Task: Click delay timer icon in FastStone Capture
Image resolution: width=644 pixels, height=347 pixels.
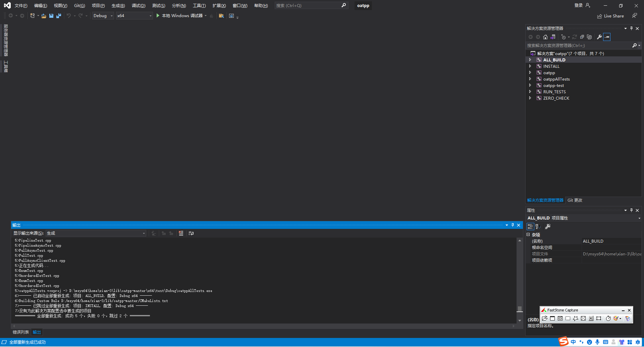Action: 608,318
